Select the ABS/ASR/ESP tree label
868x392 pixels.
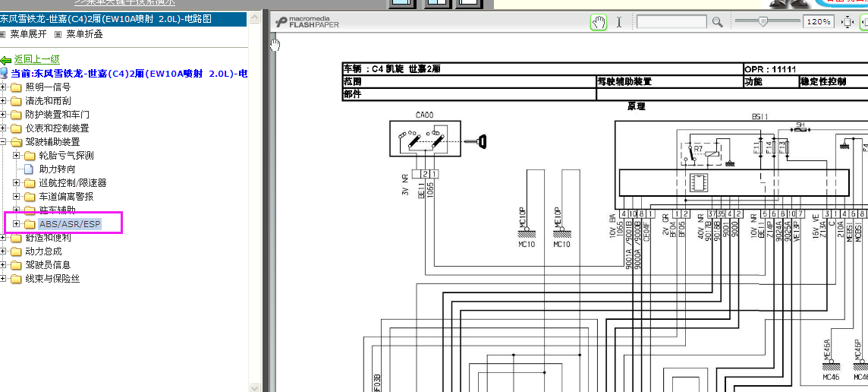70,224
